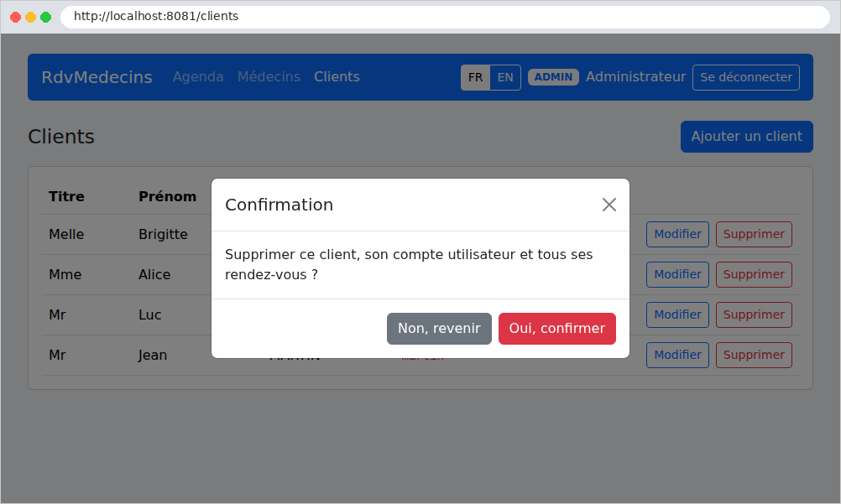Switch language to EN
Screen dimensions: 841x504
505,77
